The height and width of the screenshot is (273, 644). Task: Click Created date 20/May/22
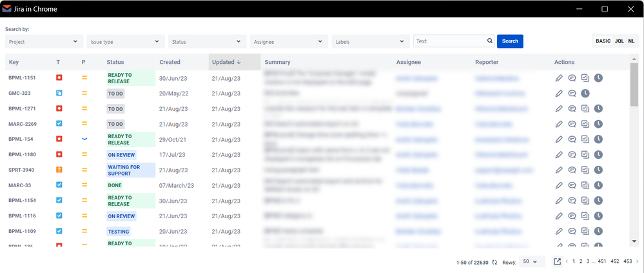pos(174,94)
